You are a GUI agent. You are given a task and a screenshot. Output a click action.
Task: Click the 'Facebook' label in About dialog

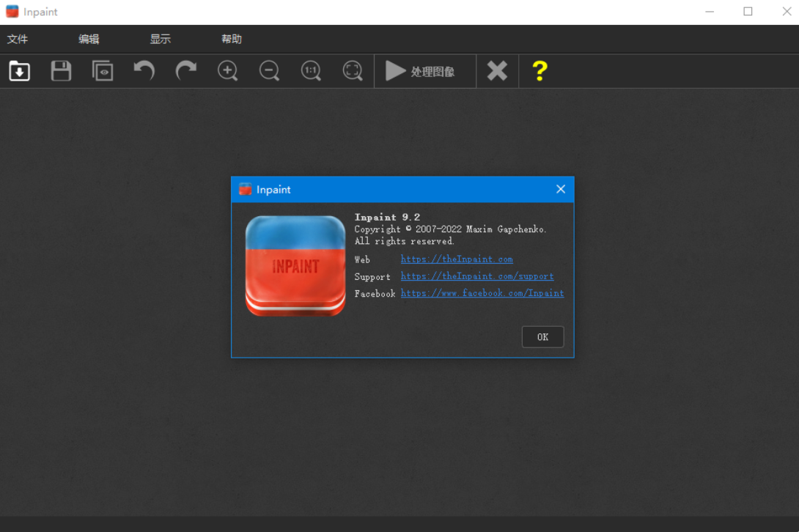(x=375, y=294)
